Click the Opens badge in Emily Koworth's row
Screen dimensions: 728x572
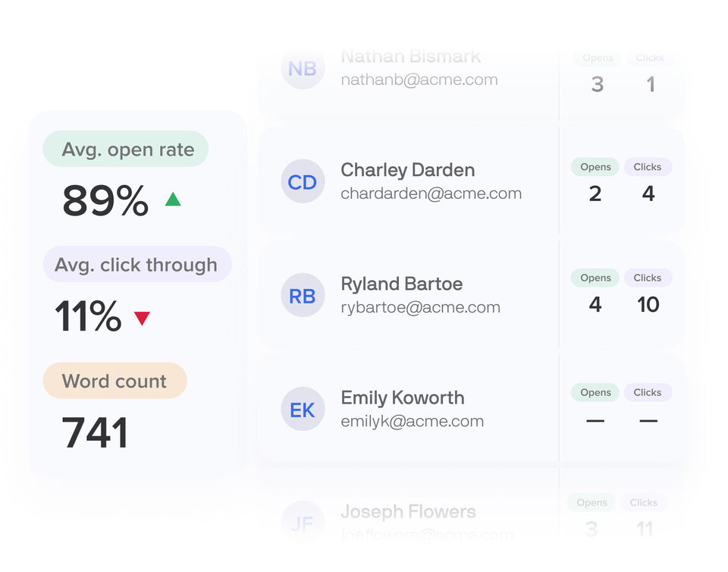[595, 392]
